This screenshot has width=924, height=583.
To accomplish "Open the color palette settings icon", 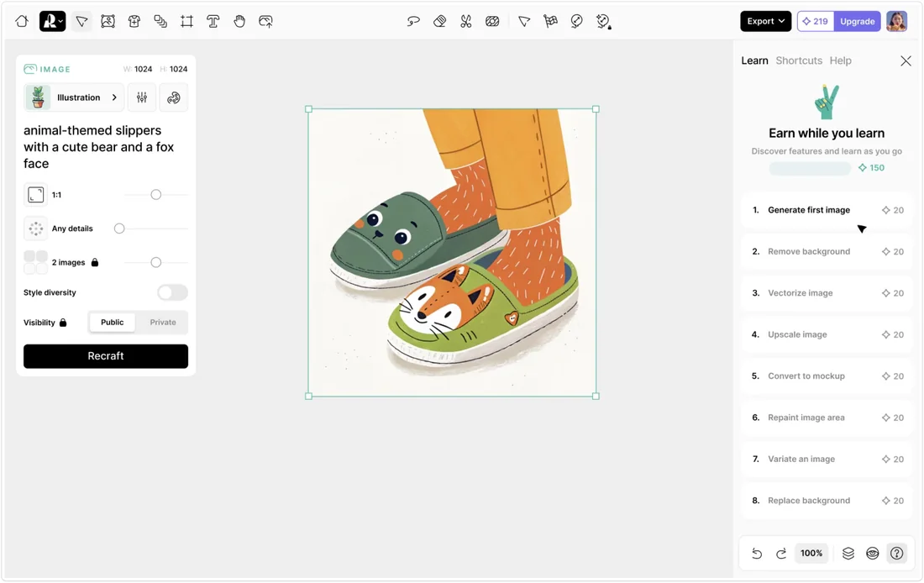I will (x=174, y=97).
